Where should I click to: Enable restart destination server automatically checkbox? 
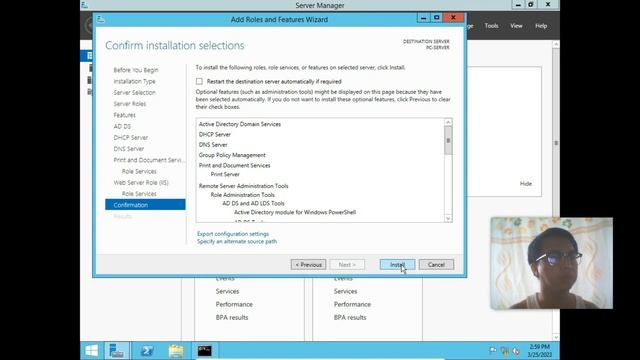199,81
